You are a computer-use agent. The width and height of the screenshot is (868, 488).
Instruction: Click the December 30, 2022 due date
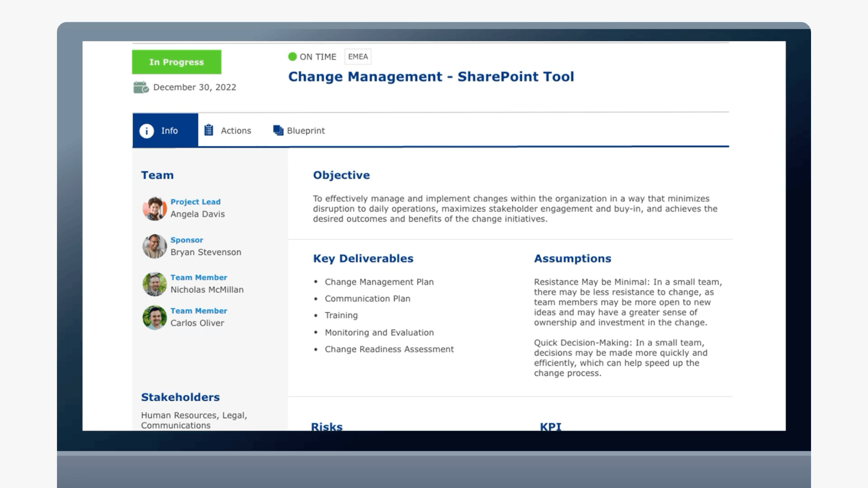[194, 87]
